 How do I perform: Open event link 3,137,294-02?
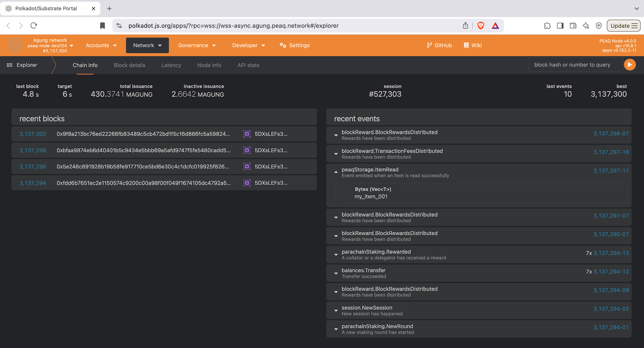click(611, 309)
